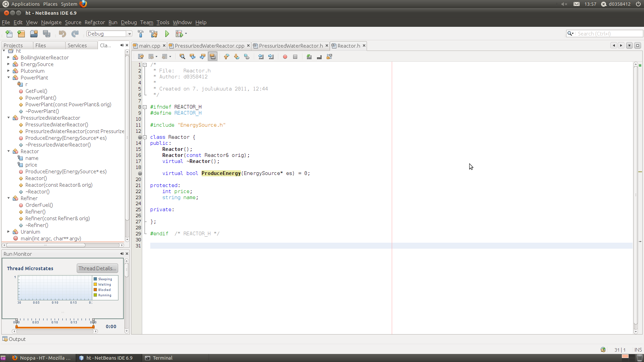Viewport: 644px width, 362px height.
Task: Click the Build Project hammer icon
Action: (x=141, y=34)
